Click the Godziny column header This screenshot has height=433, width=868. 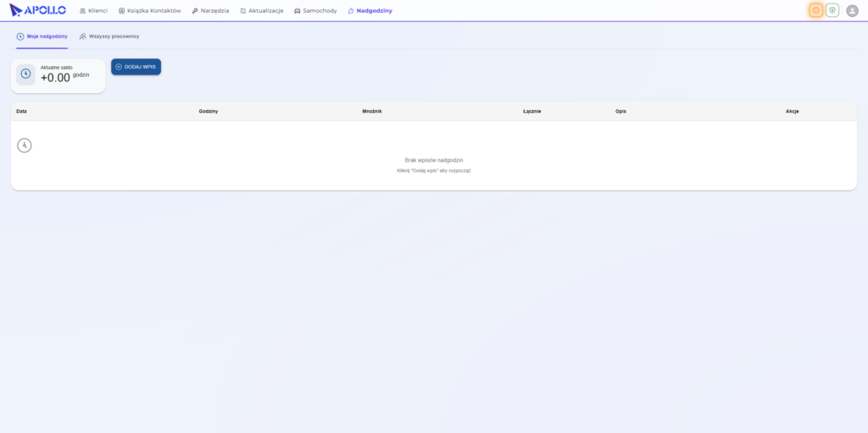(x=209, y=111)
